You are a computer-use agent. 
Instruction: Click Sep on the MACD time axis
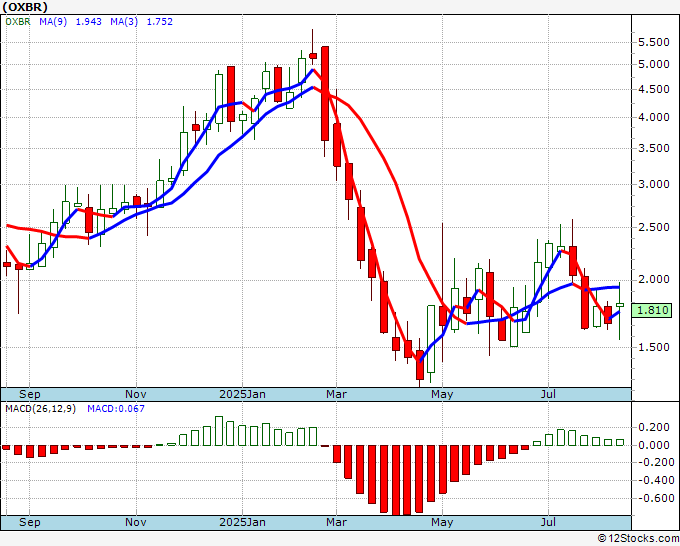point(29,522)
